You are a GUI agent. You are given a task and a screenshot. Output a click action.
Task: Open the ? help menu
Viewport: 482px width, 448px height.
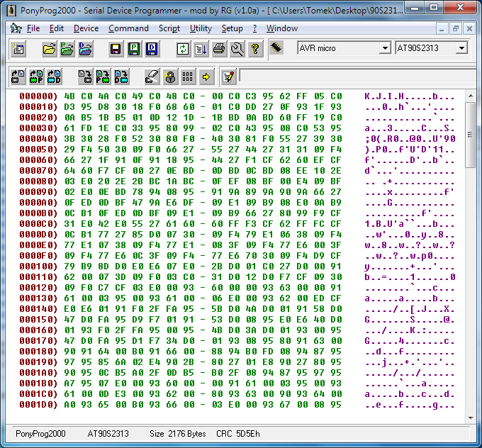click(255, 28)
